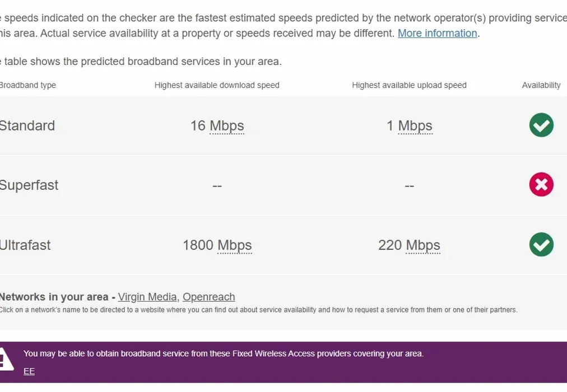Open the "More information" link
The height and width of the screenshot is (392, 567).
click(437, 33)
